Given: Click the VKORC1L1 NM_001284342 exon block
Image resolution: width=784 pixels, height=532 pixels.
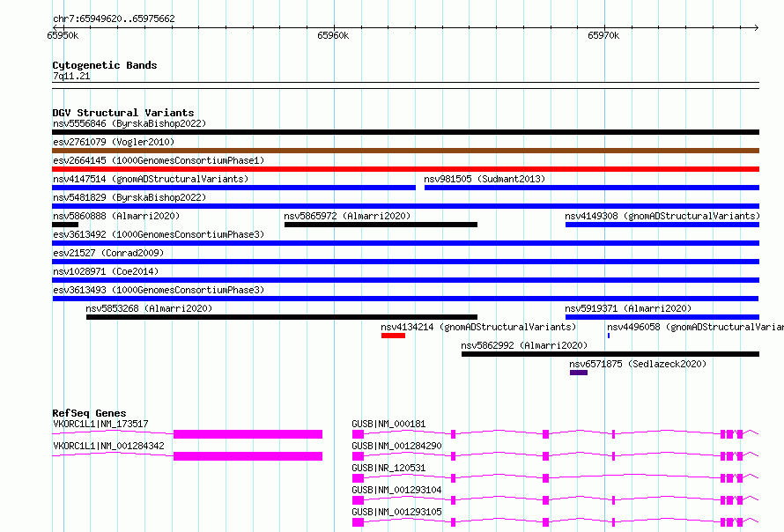Looking at the screenshot, I should pos(248,456).
